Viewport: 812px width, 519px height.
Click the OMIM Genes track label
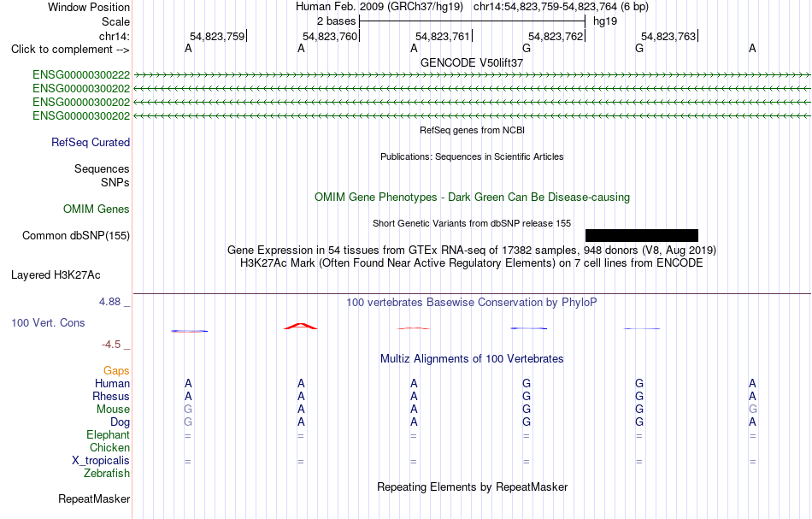click(x=97, y=209)
